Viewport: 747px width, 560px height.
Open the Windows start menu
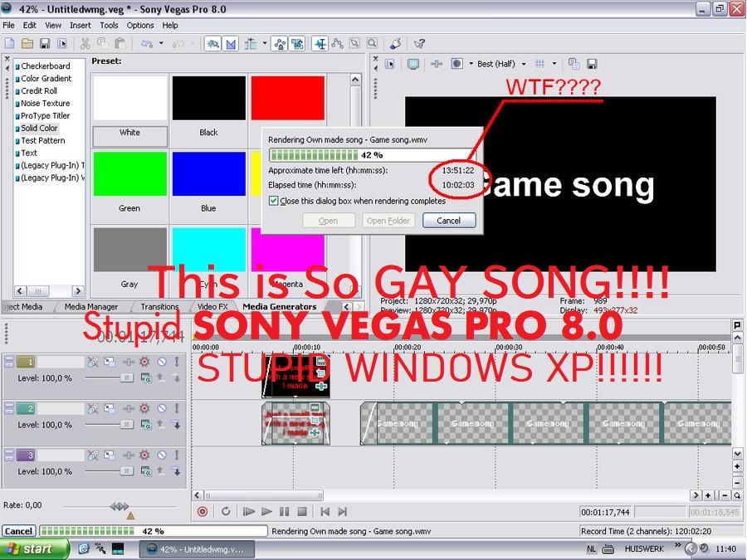point(34,549)
